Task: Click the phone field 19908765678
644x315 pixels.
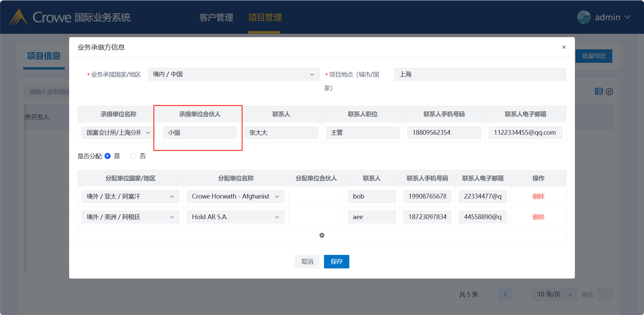Action: point(427,196)
